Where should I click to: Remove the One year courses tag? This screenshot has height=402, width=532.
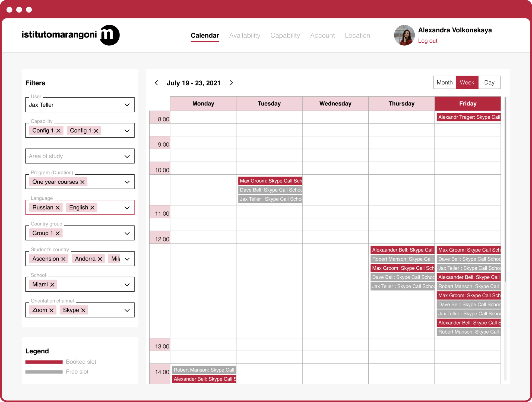point(83,182)
